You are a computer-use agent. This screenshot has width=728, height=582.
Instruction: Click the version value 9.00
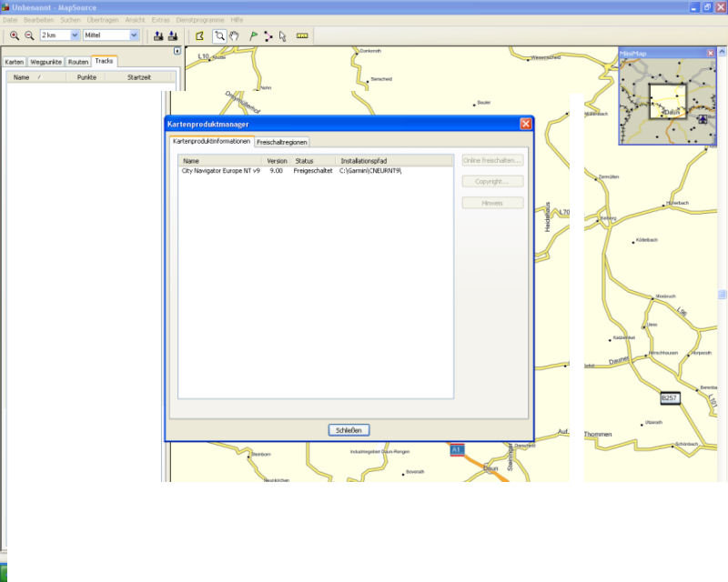point(277,171)
